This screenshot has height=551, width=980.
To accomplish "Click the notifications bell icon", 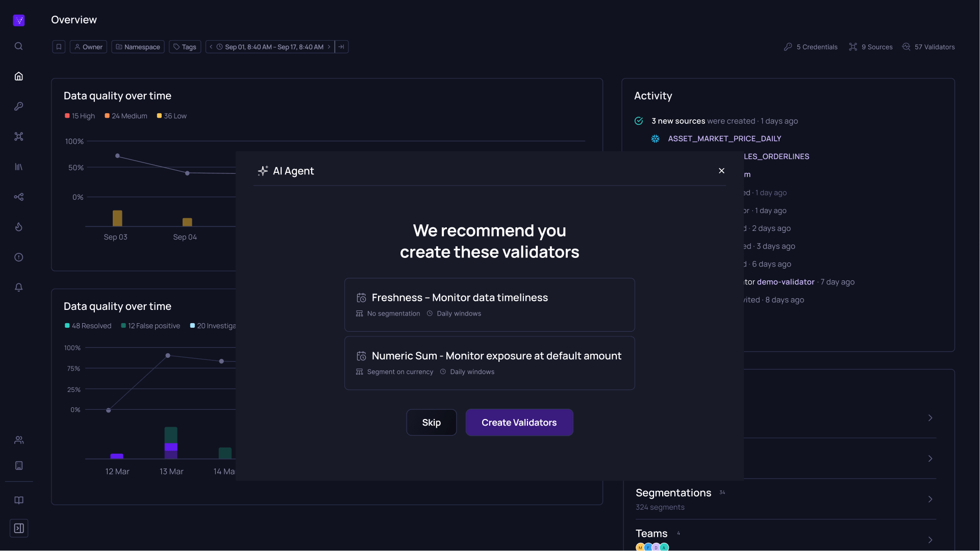I will (x=18, y=287).
